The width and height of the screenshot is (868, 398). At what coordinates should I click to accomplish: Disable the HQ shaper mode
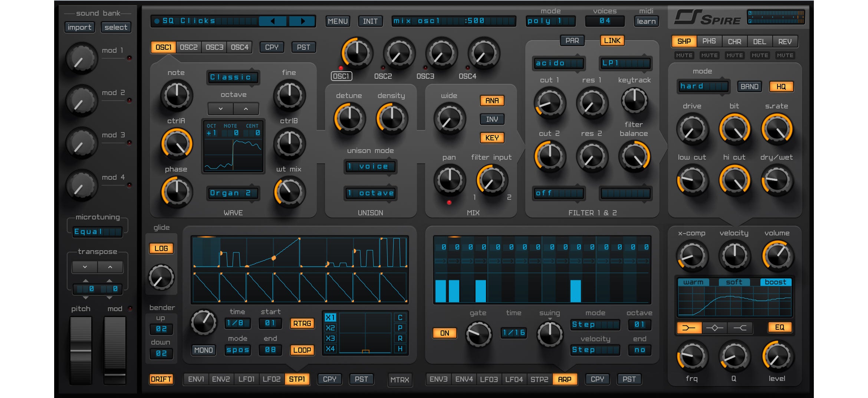coord(781,87)
